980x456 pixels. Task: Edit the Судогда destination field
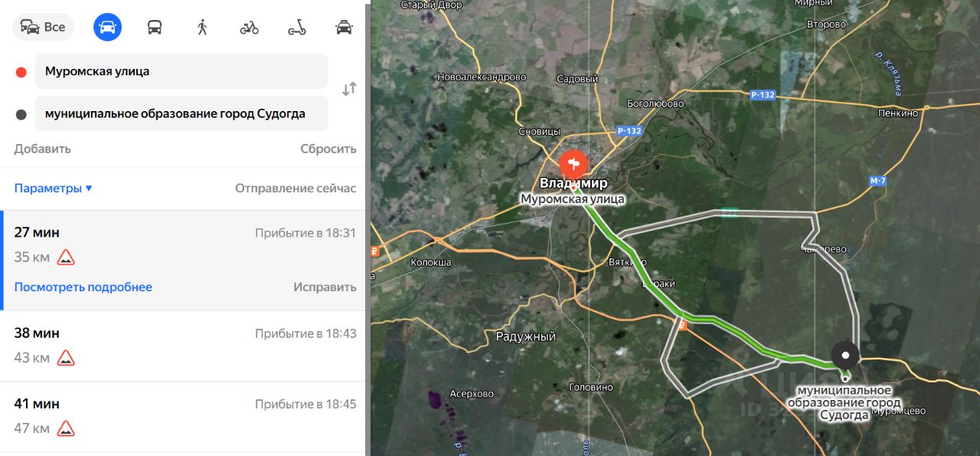pos(181,113)
